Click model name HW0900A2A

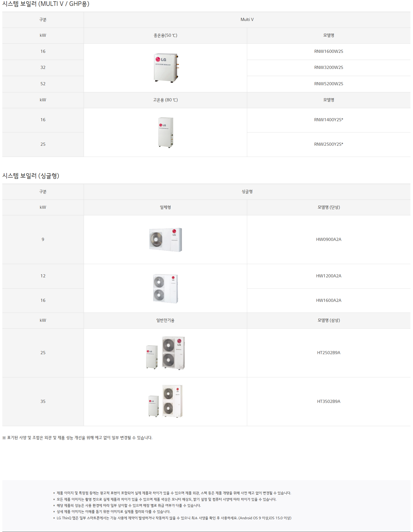(328, 239)
